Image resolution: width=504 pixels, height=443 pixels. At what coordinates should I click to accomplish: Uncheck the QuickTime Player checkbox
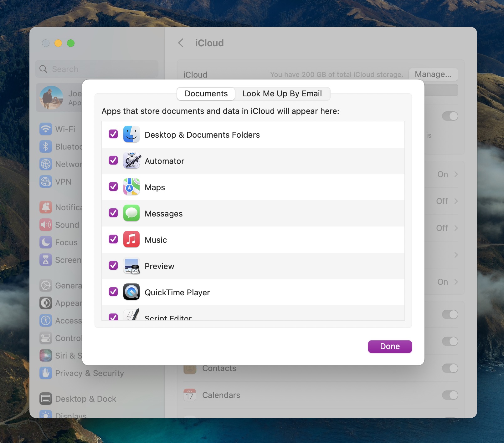coord(113,292)
